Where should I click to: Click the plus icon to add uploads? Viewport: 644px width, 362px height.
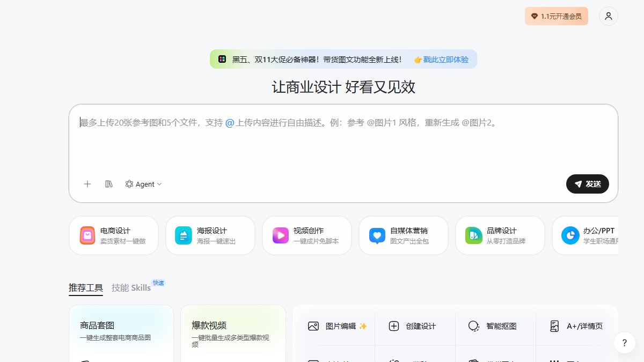[x=87, y=184]
